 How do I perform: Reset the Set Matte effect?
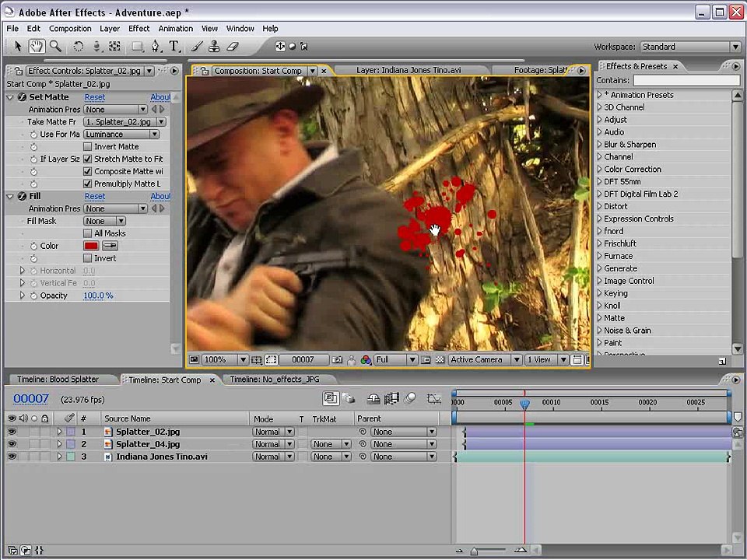point(95,97)
